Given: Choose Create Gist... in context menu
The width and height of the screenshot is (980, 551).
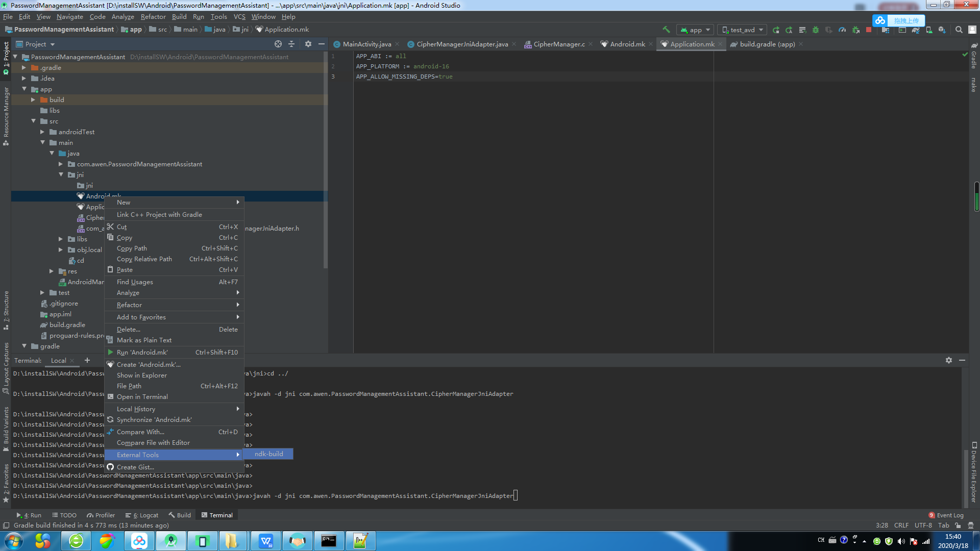Looking at the screenshot, I should pos(174,467).
